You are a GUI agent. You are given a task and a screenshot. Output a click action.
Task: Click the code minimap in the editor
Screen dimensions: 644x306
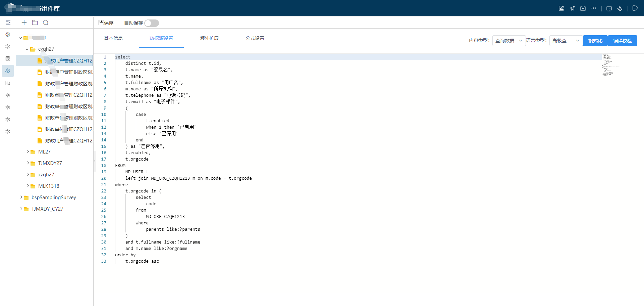coord(610,65)
